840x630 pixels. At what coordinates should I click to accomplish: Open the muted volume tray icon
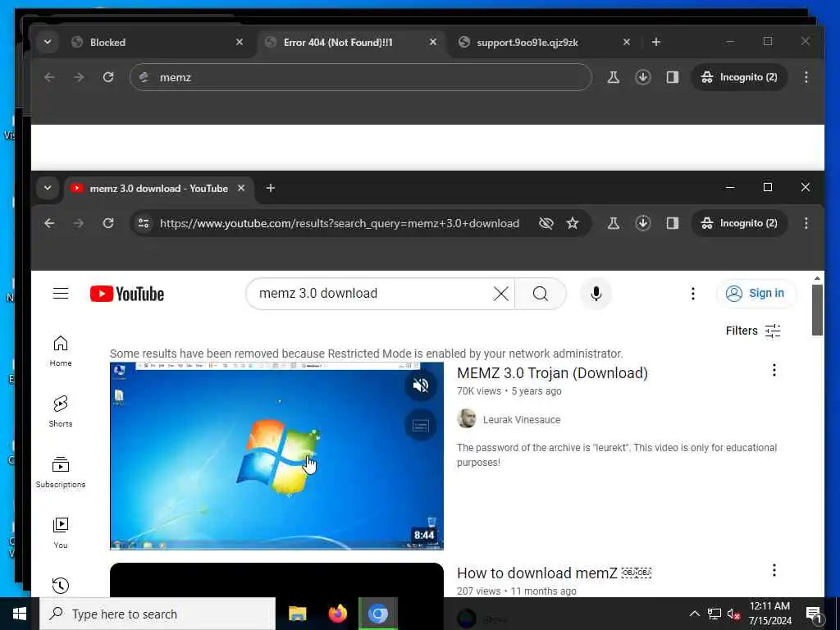[x=733, y=614]
